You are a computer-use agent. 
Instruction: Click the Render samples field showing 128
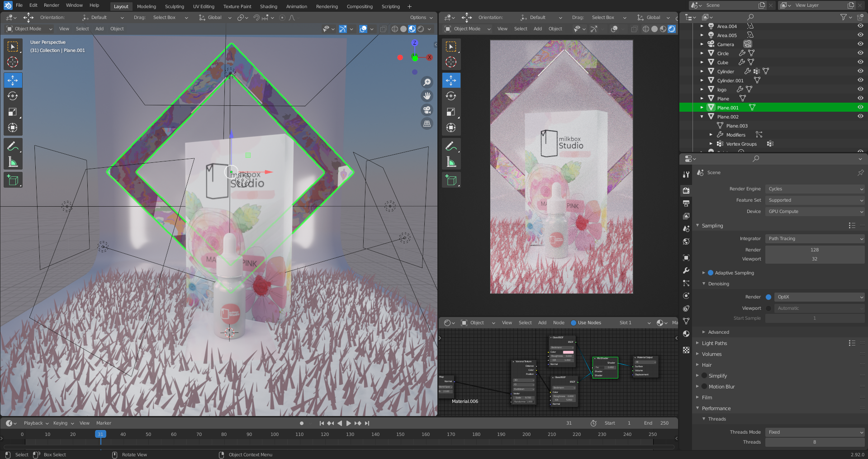pos(814,250)
